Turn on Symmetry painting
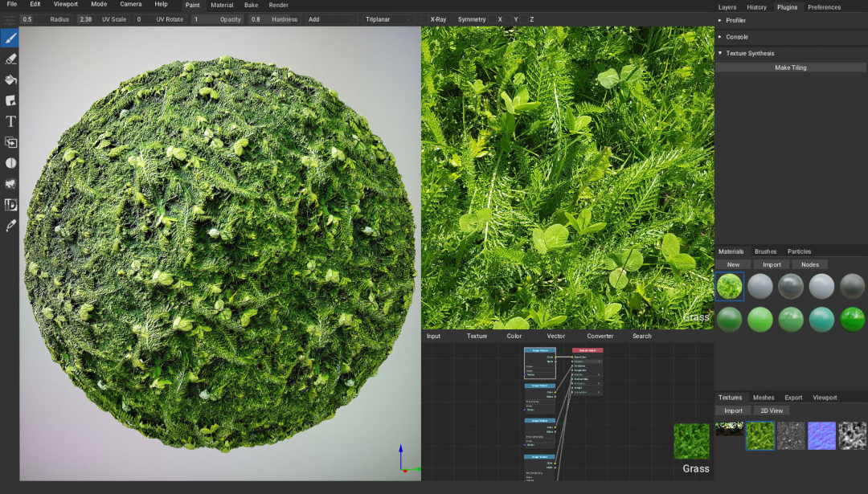The image size is (868, 494). click(472, 19)
